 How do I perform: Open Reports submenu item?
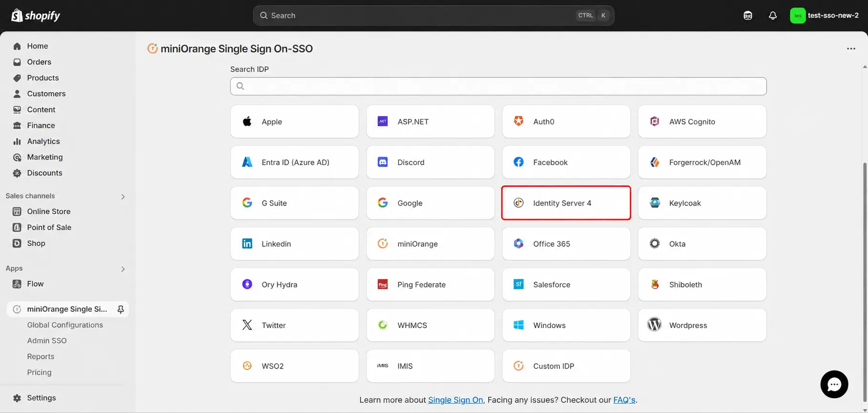(41, 357)
